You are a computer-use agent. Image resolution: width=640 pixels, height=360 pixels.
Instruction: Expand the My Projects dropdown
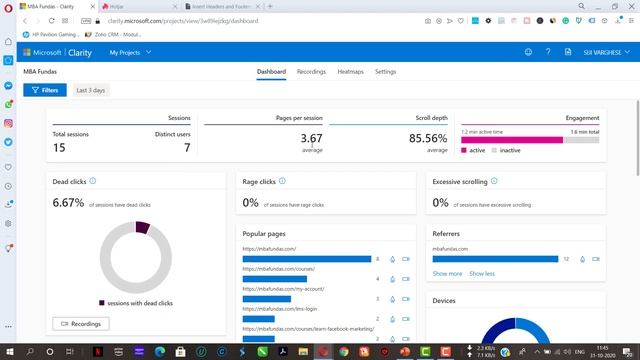click(x=130, y=52)
